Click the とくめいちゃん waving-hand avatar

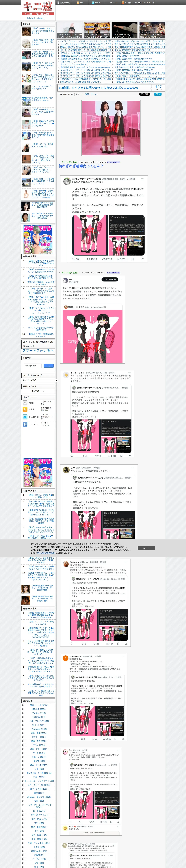pos(66,374)
